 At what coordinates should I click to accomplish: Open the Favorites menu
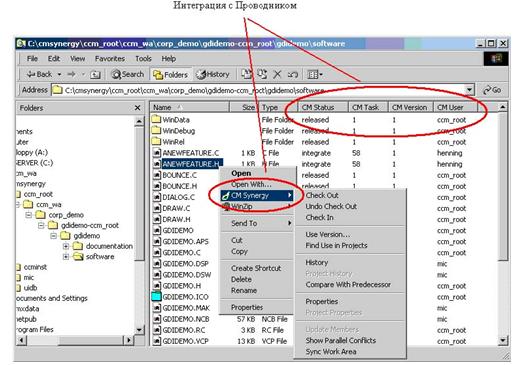[x=110, y=59]
